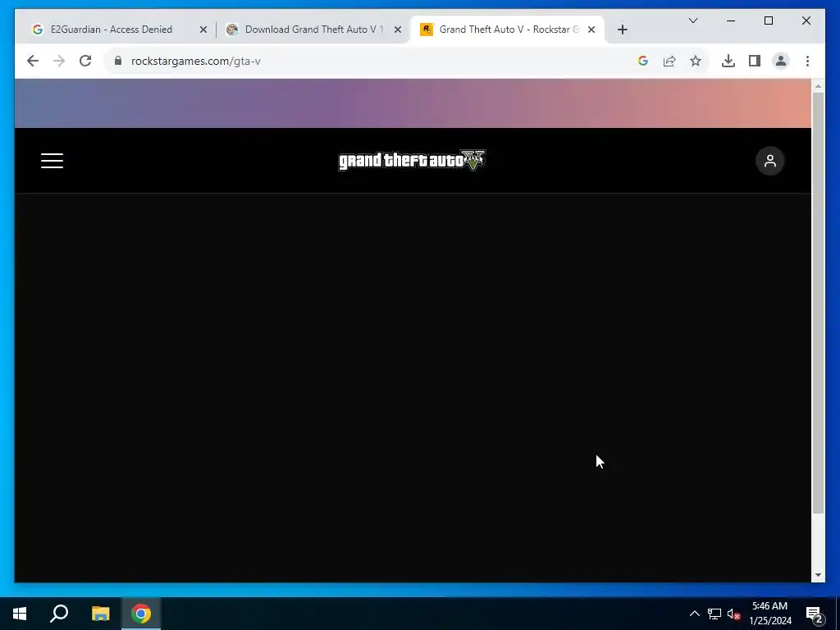Screen dimensions: 840x630
Task: Show hidden system tray icons
Action: pos(694,614)
